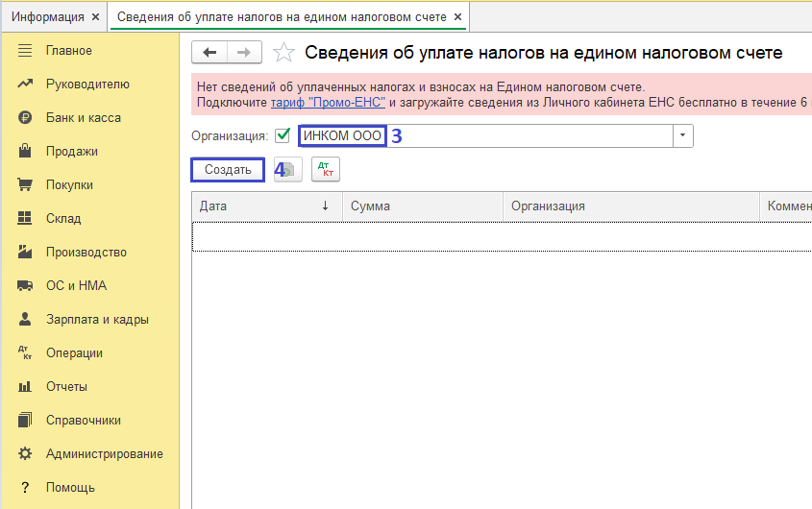812x509 pixels.
Task: Open the Администрирование section
Action: tap(104, 453)
